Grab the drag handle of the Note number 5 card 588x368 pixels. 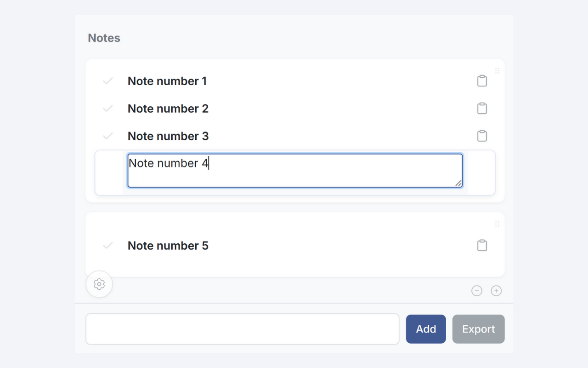pyautogui.click(x=497, y=224)
